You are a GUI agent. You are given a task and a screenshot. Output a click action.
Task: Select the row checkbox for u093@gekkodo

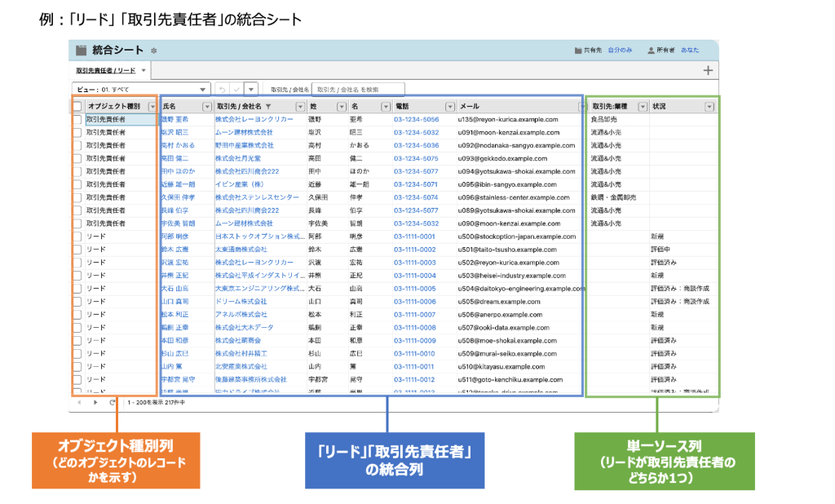(x=77, y=158)
